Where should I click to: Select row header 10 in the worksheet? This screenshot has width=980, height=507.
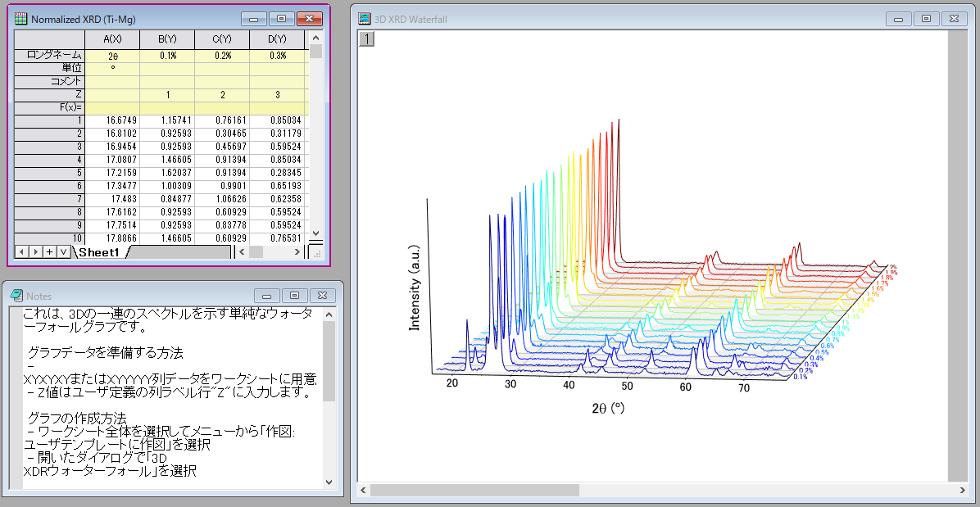(x=49, y=238)
